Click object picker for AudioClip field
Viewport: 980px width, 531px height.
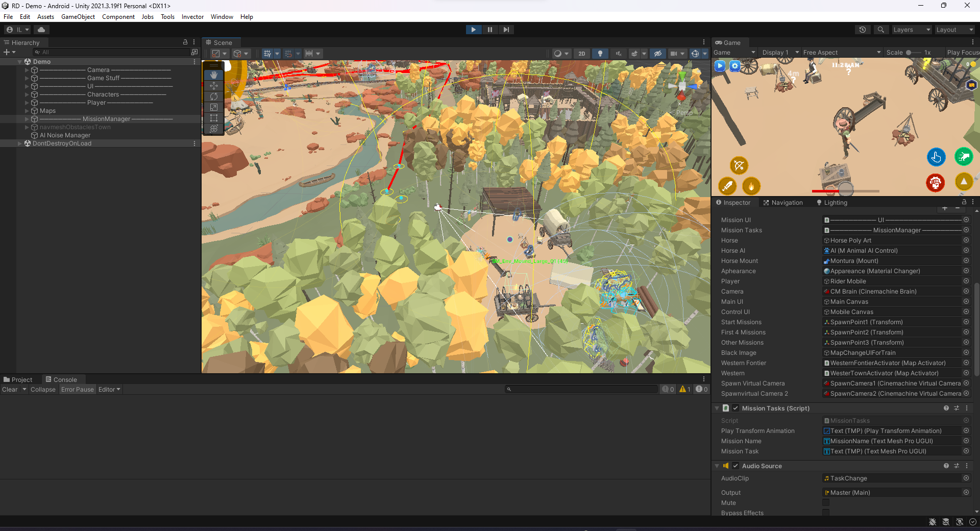(x=966, y=478)
